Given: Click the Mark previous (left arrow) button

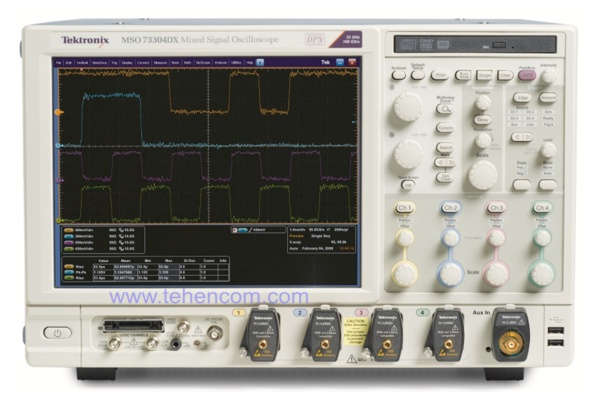Looking at the screenshot, I should 440,163.
